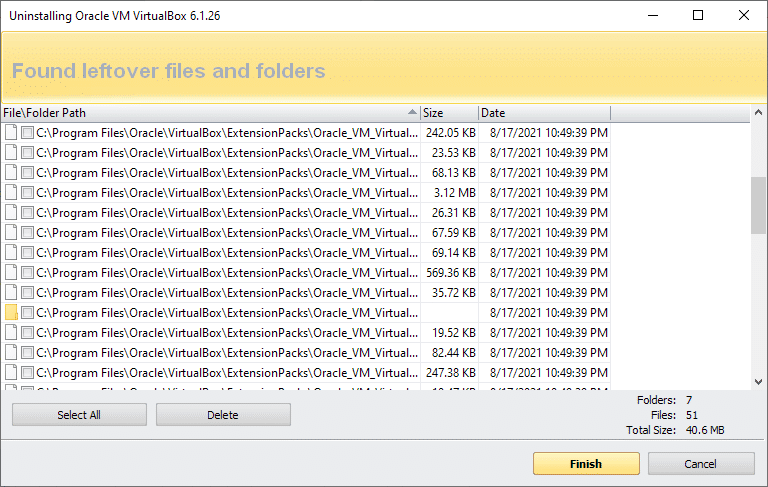The image size is (768, 487).
Task: Click the scrollbar down arrow
Action: [x=758, y=382]
